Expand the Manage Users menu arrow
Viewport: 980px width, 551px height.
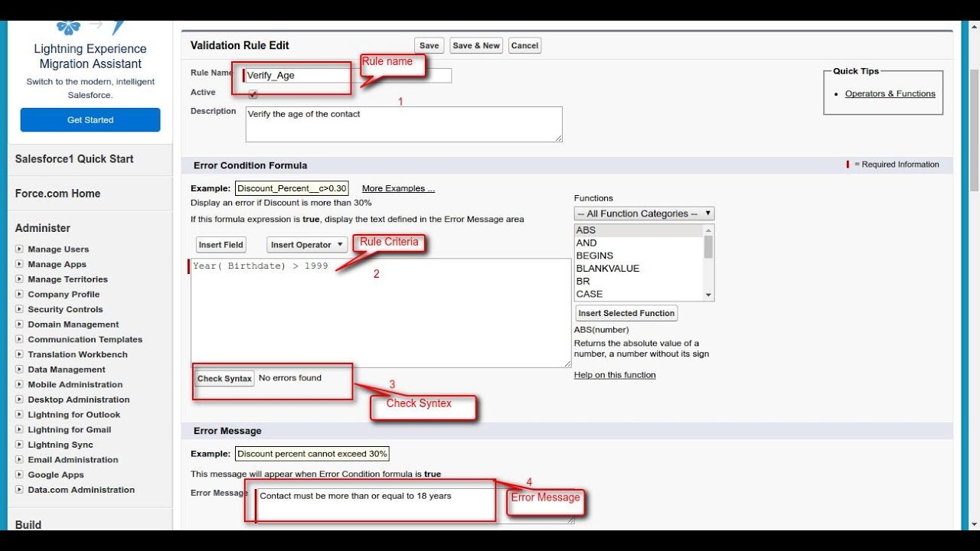(x=19, y=249)
